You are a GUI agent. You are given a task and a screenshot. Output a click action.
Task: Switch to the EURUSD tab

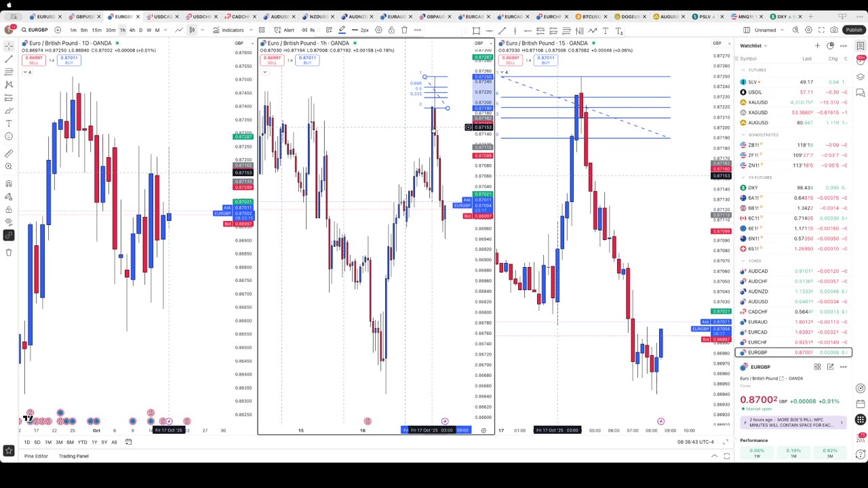(x=45, y=16)
